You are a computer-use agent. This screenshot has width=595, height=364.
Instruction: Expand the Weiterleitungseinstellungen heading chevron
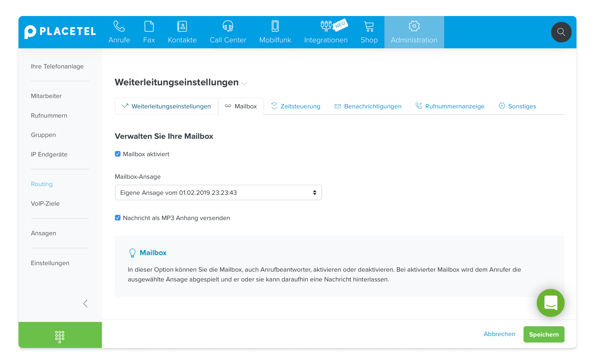click(x=244, y=83)
